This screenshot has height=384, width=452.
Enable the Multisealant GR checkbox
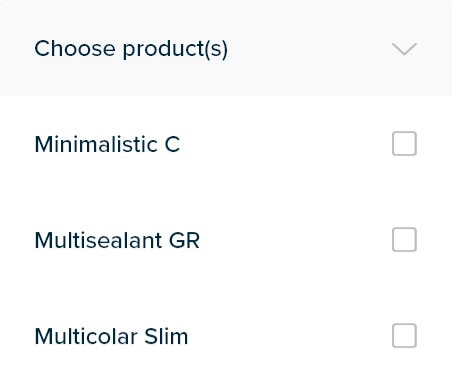click(404, 240)
